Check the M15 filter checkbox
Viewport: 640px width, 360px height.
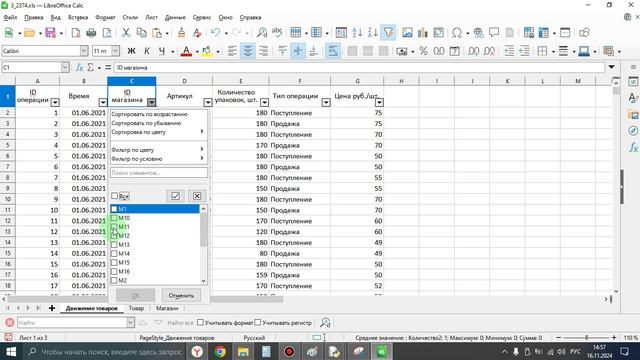(x=114, y=262)
